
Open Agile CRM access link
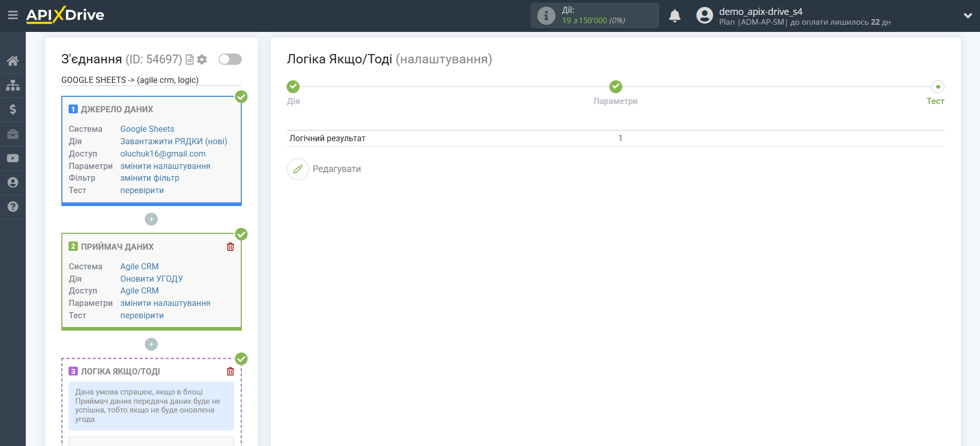click(140, 290)
